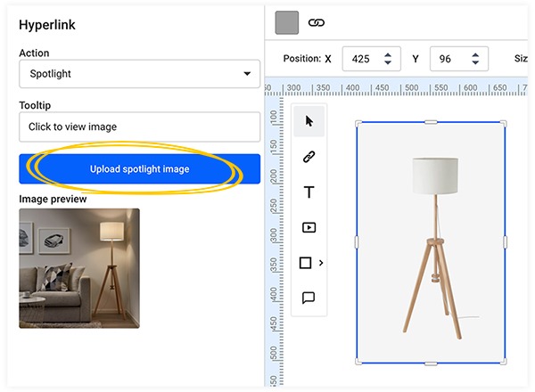Screen dimensions: 535x392
Task: Decrease the Position X value
Action: tap(388, 62)
